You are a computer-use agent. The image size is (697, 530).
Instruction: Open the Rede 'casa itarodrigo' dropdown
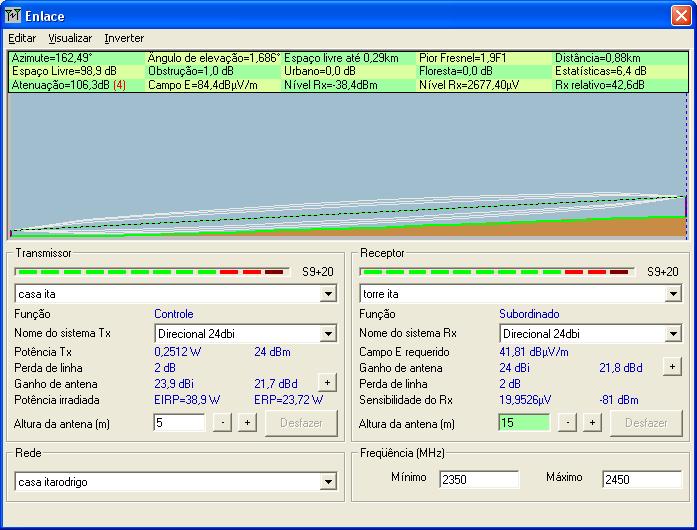(328, 482)
